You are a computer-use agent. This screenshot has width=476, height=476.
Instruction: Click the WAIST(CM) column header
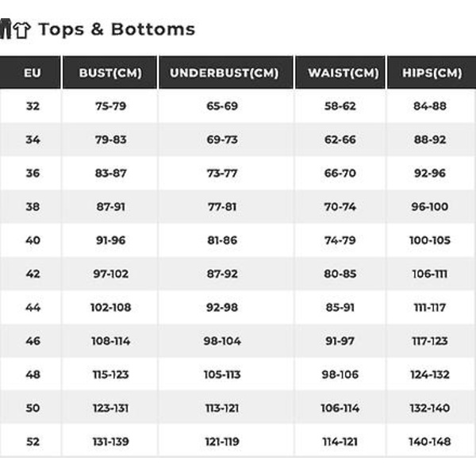(x=340, y=73)
